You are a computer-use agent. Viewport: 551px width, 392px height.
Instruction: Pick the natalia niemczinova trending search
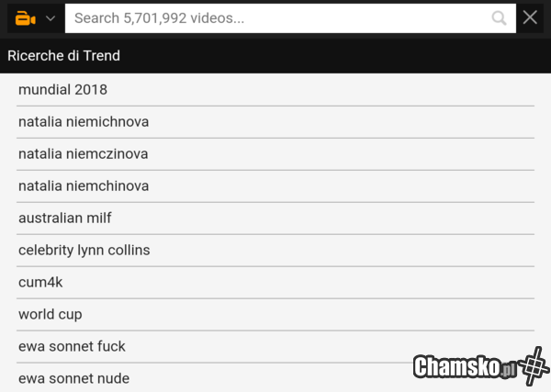[x=83, y=154]
